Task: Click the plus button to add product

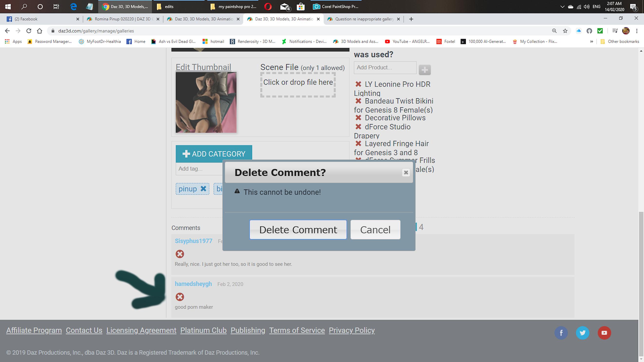Action: tap(424, 70)
